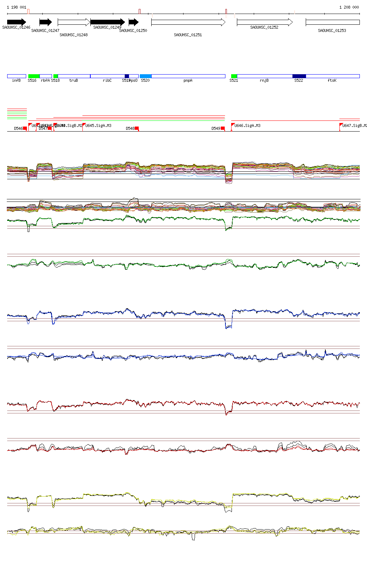Click the red D546 downshift marker
Viewport: 367px width, 588px height.
click(25, 128)
